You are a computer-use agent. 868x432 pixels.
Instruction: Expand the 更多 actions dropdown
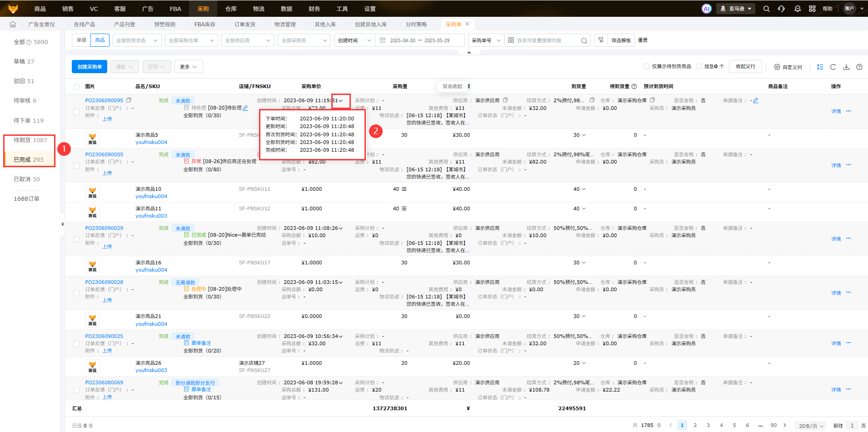pos(189,67)
